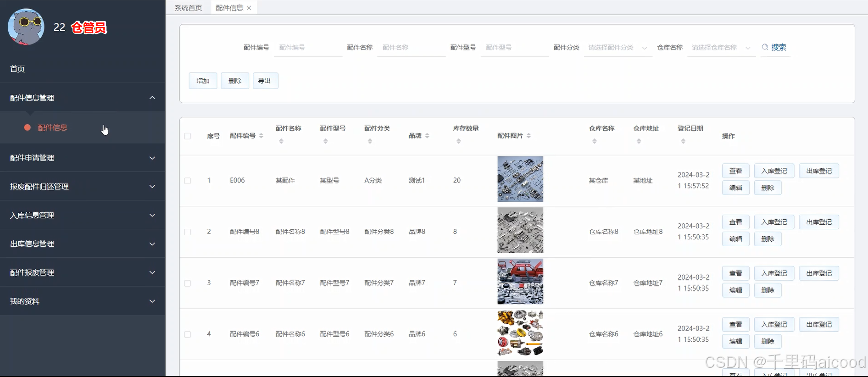This screenshot has width=868, height=377.
Task: Click the search magnifier icon
Action: coord(765,47)
